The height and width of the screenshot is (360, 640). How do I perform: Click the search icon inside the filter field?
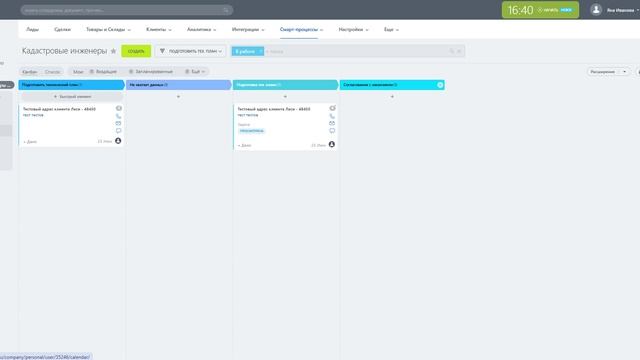pyautogui.click(x=452, y=51)
